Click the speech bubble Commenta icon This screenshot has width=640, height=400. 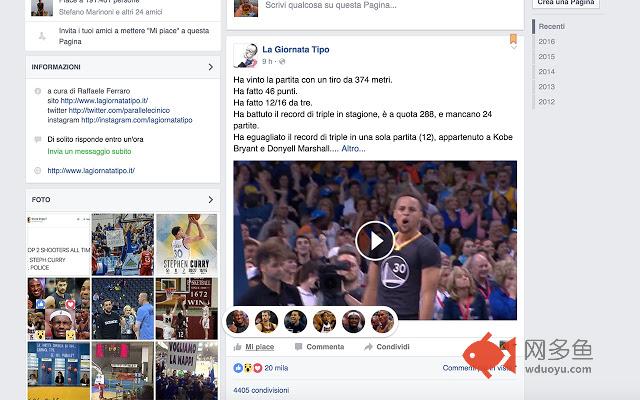(x=298, y=347)
